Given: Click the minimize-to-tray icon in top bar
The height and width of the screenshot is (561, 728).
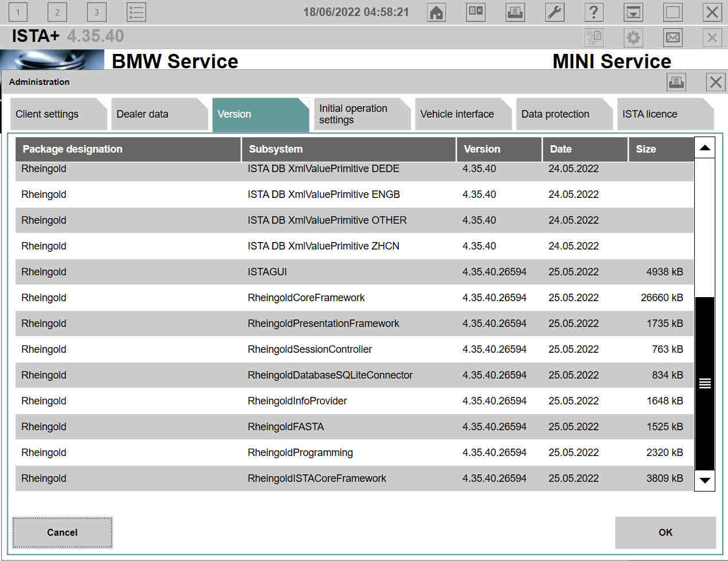Looking at the screenshot, I should (633, 12).
